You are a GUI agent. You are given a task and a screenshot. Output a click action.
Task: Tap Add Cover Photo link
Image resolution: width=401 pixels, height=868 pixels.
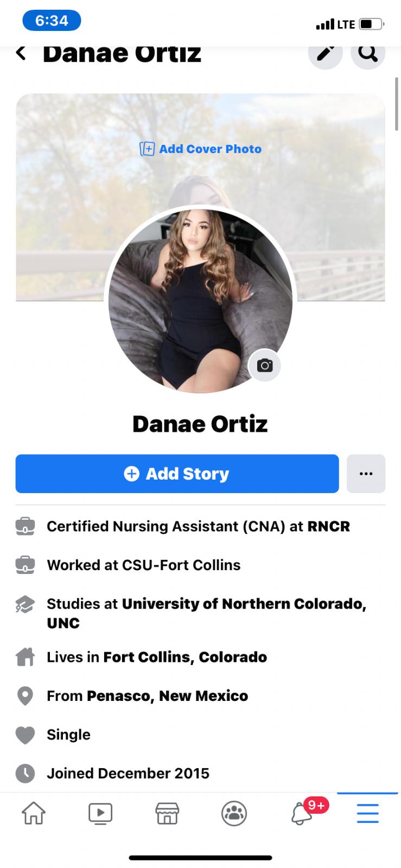click(x=201, y=149)
